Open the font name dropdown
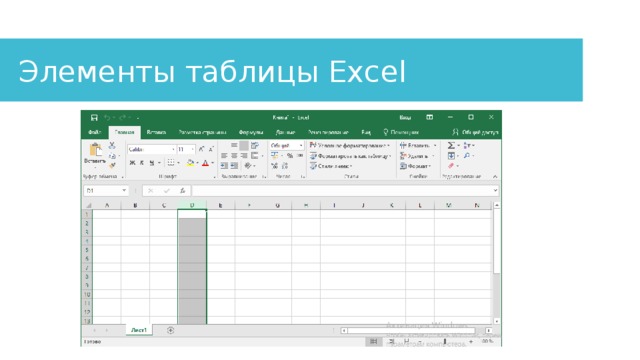The width and height of the screenshot is (640, 360). [x=173, y=149]
